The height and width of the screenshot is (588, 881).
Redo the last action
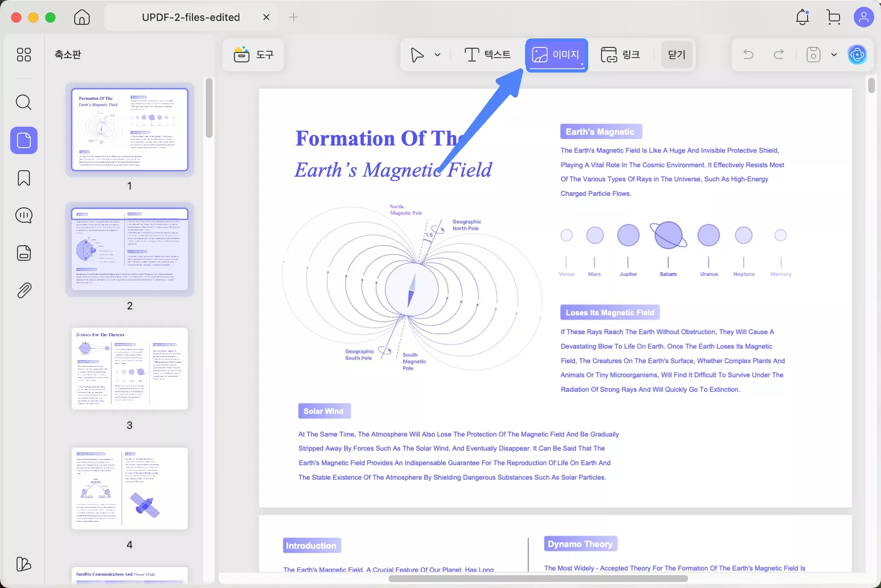coord(779,54)
